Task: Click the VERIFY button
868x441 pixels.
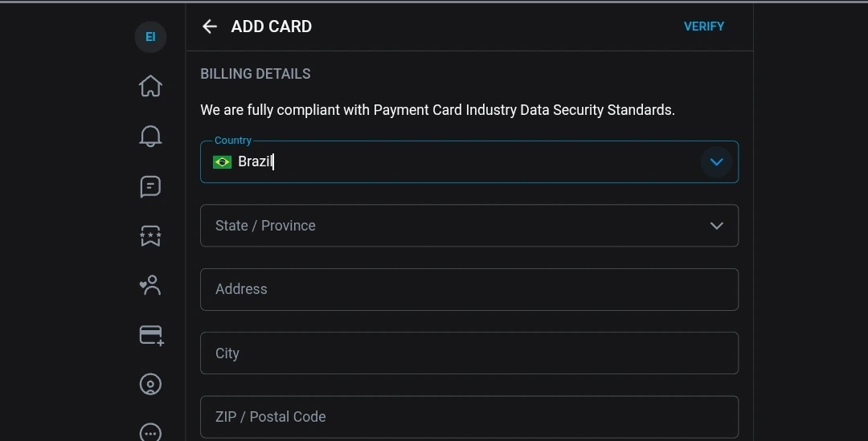Action: click(x=704, y=27)
